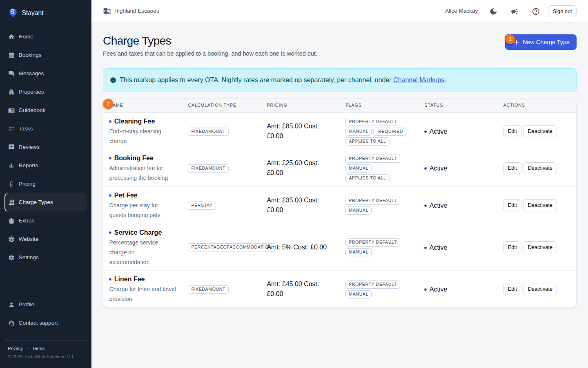Image resolution: width=588 pixels, height=368 pixels.
Task: Click the REQUIRED flag on Cleaning Fee
Action: coord(390,132)
